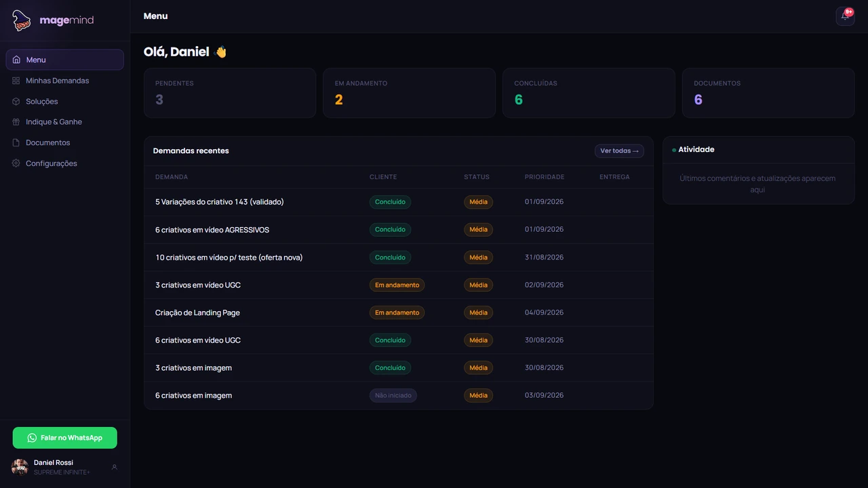This screenshot has width=868, height=488.
Task: Click the home icon beside Menu
Action: (x=16, y=60)
